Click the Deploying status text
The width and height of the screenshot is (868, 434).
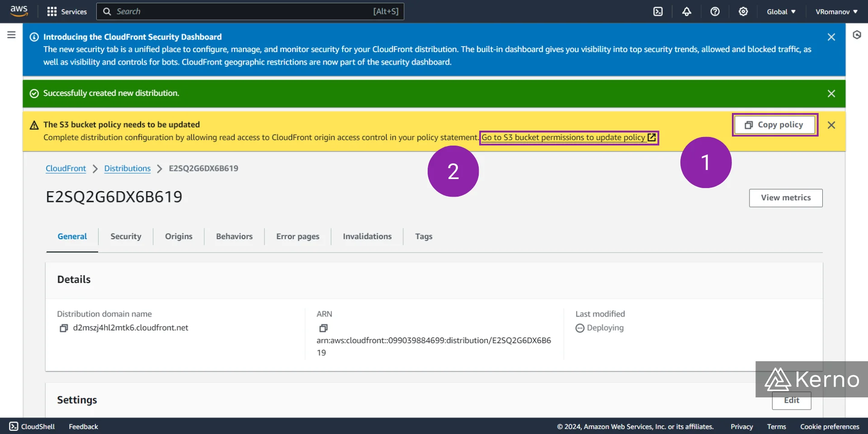point(605,328)
